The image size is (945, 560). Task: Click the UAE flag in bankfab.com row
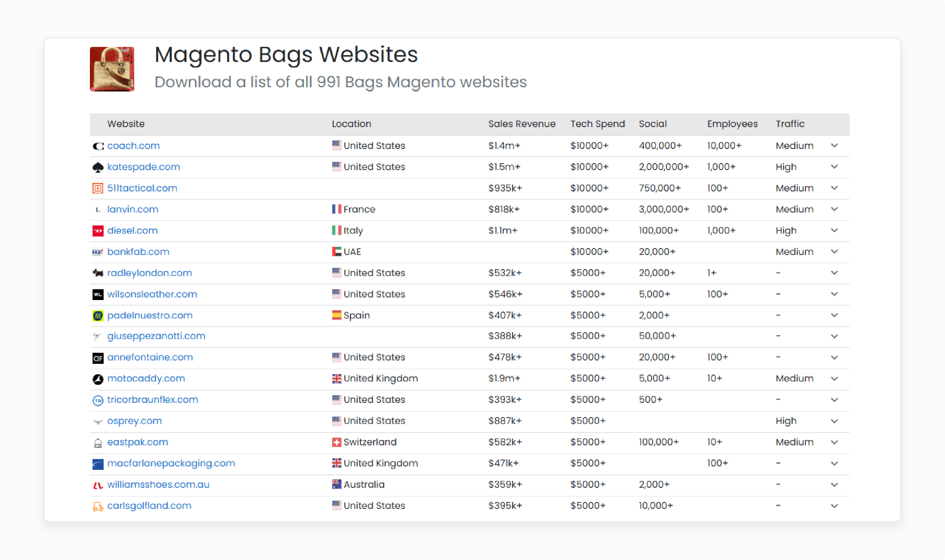point(337,251)
